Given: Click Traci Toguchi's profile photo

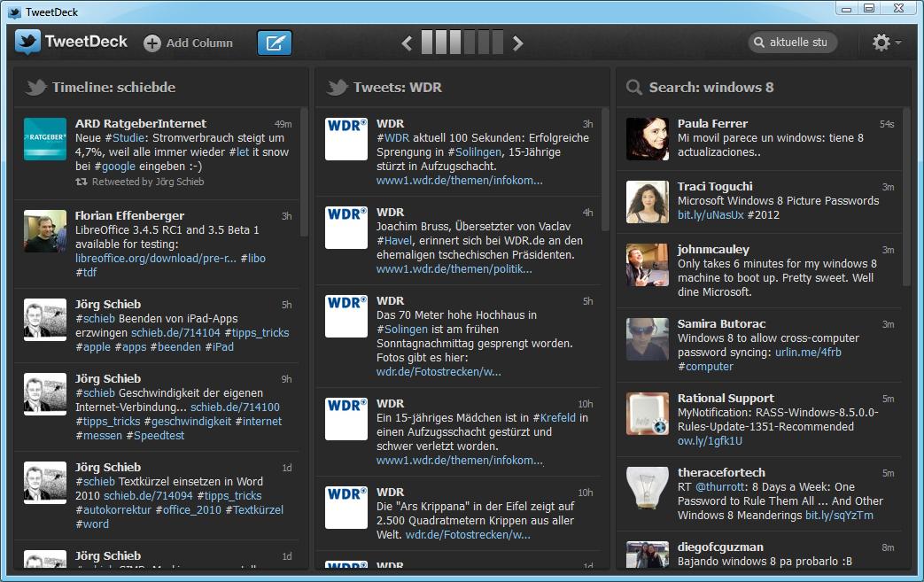Looking at the screenshot, I should (x=648, y=202).
